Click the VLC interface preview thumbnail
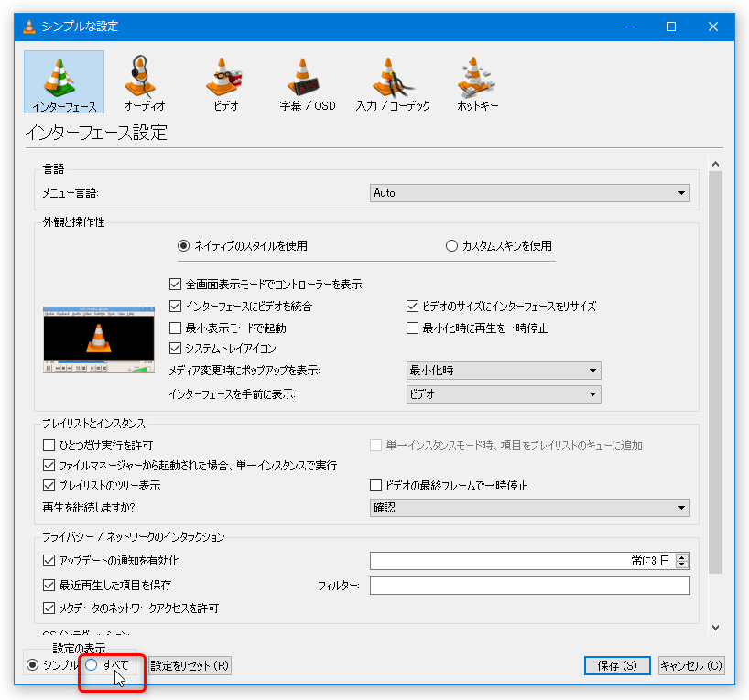The width and height of the screenshot is (749, 700). tap(99, 339)
